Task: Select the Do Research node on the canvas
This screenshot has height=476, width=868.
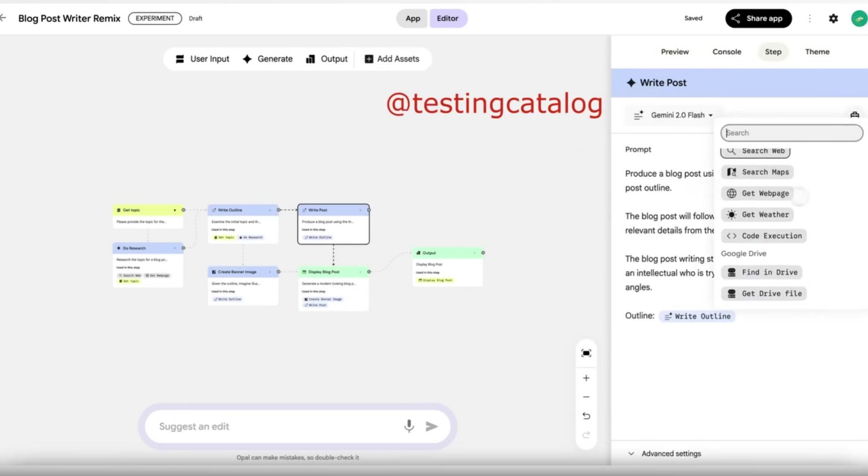Action: point(148,265)
